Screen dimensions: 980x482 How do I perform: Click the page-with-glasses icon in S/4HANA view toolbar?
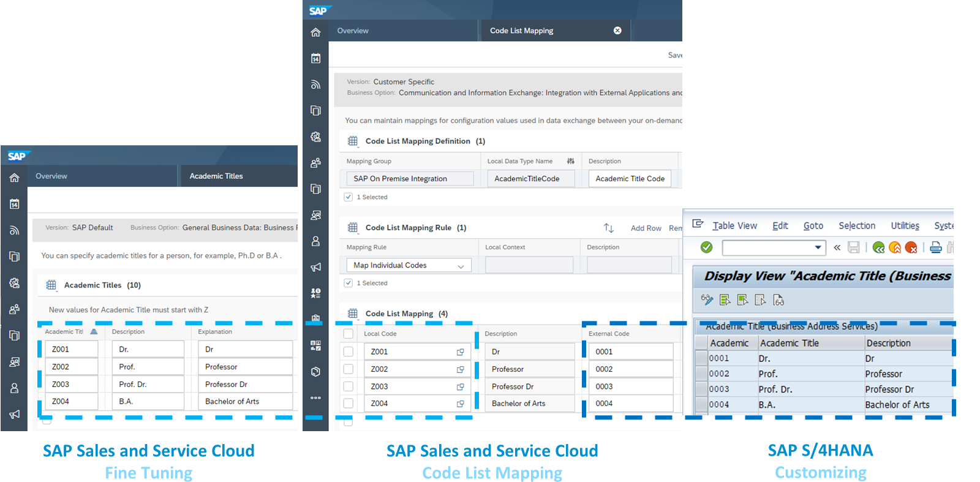coord(778,299)
